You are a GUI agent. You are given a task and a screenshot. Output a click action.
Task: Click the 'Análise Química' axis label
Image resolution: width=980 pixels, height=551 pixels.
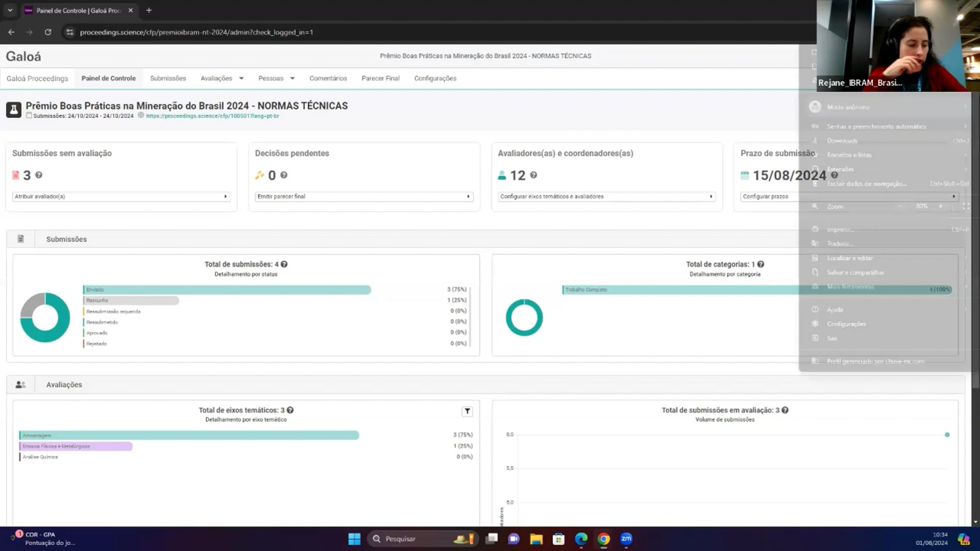[40, 457]
